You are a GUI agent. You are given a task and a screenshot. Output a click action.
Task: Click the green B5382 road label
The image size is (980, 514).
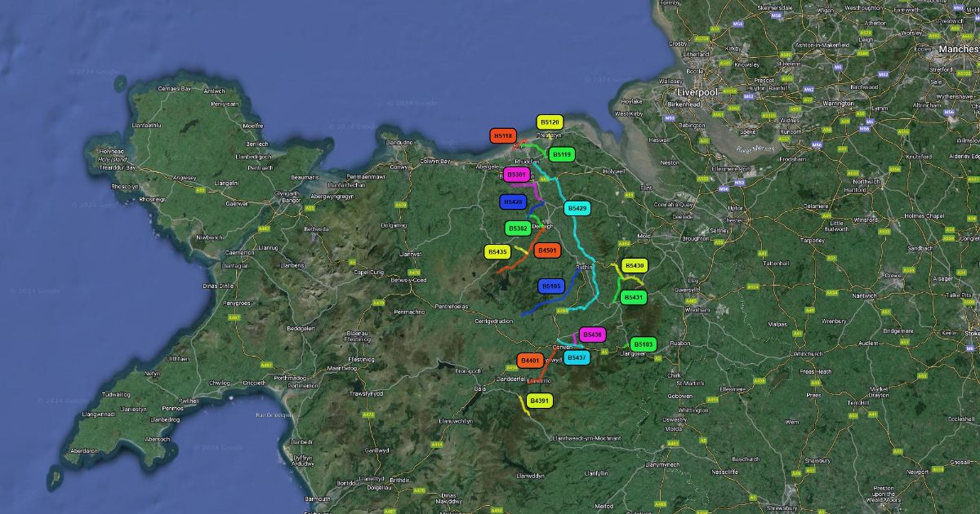coord(518,229)
